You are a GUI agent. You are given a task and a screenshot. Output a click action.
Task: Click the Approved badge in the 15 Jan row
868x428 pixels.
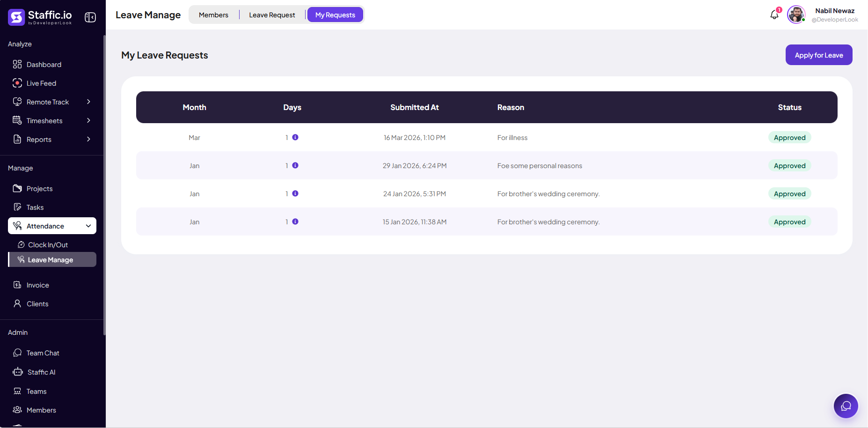tap(789, 221)
